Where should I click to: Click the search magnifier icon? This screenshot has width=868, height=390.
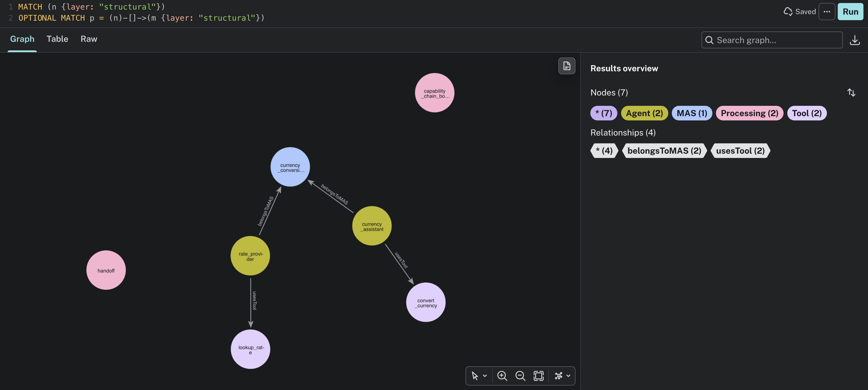pos(709,40)
